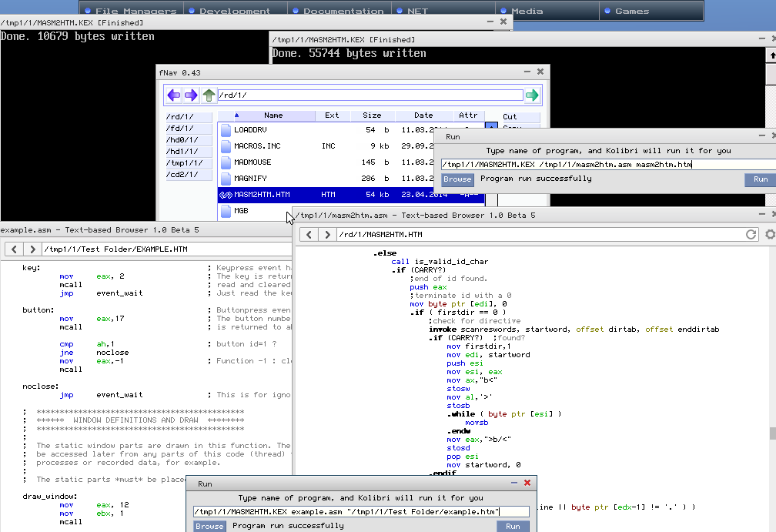This screenshot has height=532, width=776.
Task: Open the gear settings in masm2htm.asm browser
Action: point(770,235)
